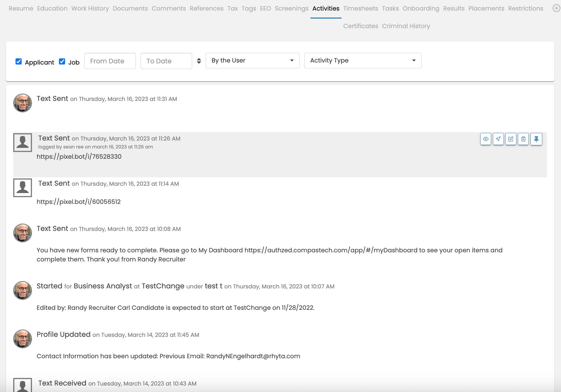This screenshot has height=392, width=561.
Task: Click the Text Received activity heading
Action: point(62,383)
